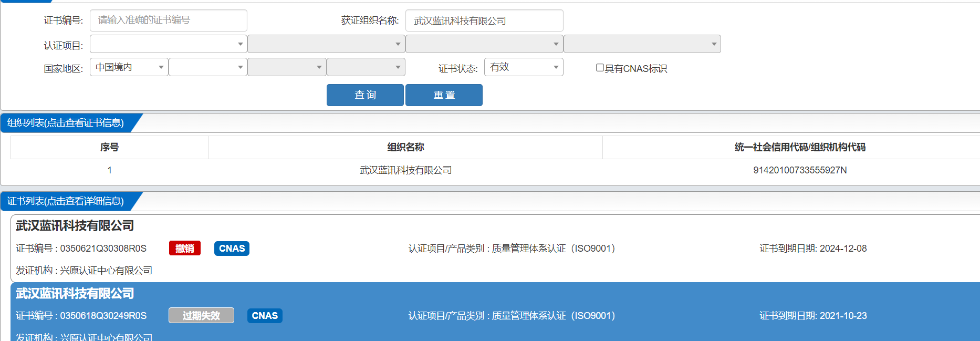The width and height of the screenshot is (980, 341).
Task: Click the 序号 column header
Action: click(x=109, y=147)
